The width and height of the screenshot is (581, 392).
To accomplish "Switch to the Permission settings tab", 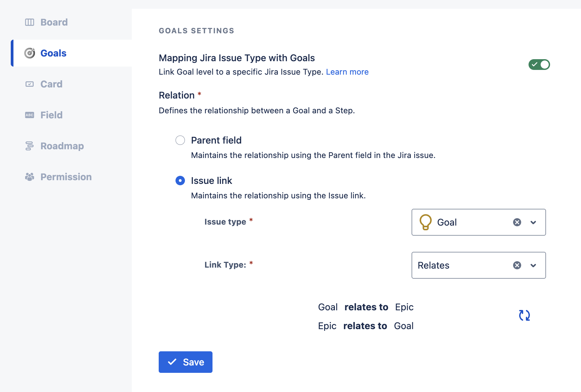I will pyautogui.click(x=66, y=177).
